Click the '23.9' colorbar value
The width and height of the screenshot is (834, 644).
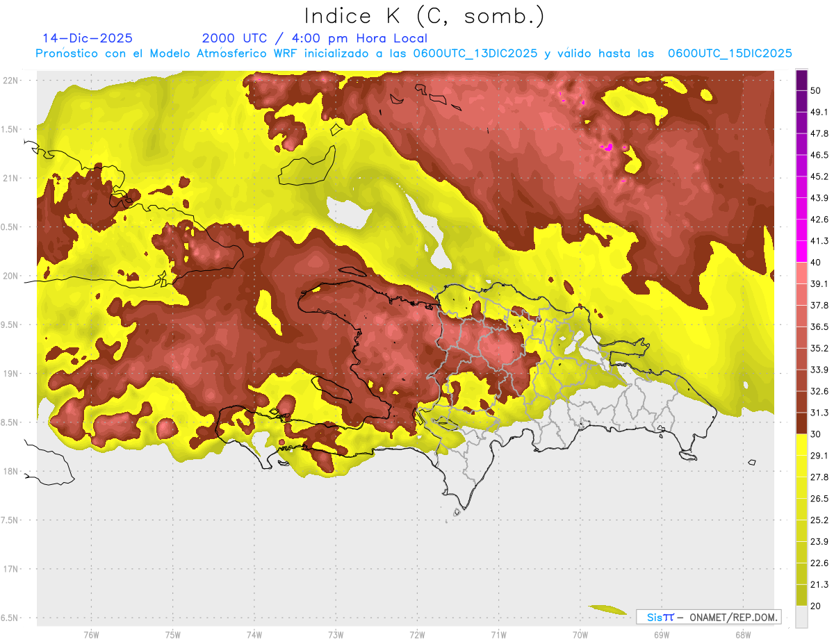pyautogui.click(x=819, y=541)
